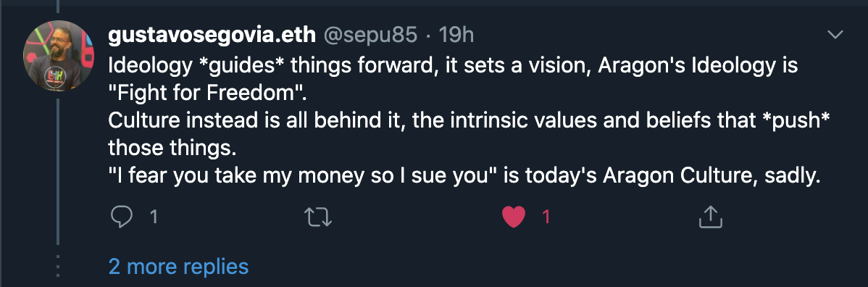868x287 pixels.
Task: Show the 2 more replies
Action: (179, 267)
